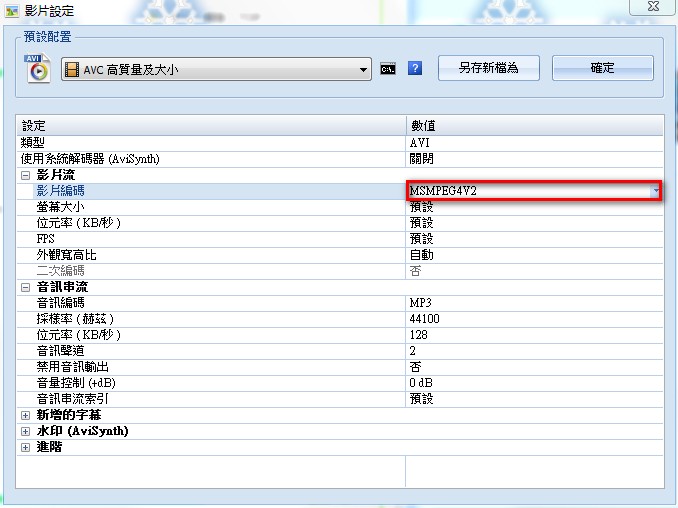This screenshot has width=678, height=508.
Task: Click the window title bar app icon
Action: tap(12, 10)
